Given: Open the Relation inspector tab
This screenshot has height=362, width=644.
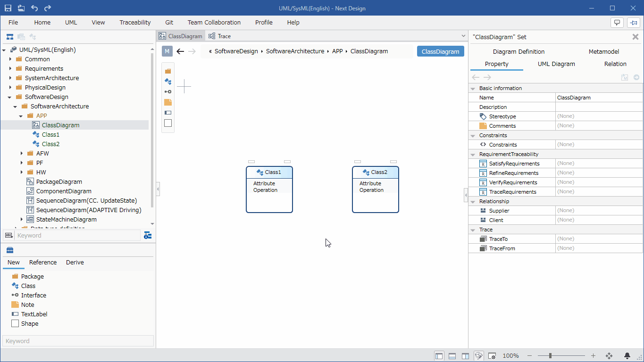Looking at the screenshot, I should (x=615, y=64).
